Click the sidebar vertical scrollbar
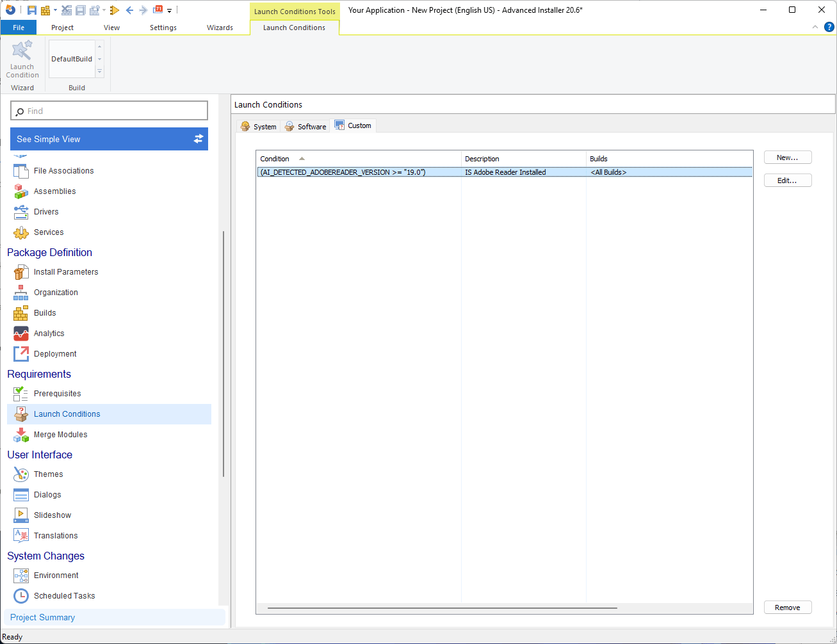 coord(223,354)
